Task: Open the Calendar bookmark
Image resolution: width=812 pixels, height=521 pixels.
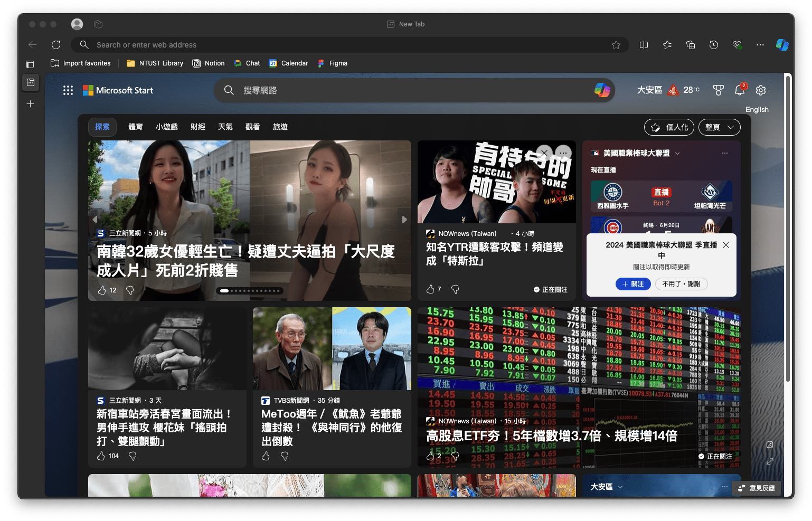Action: coord(289,63)
